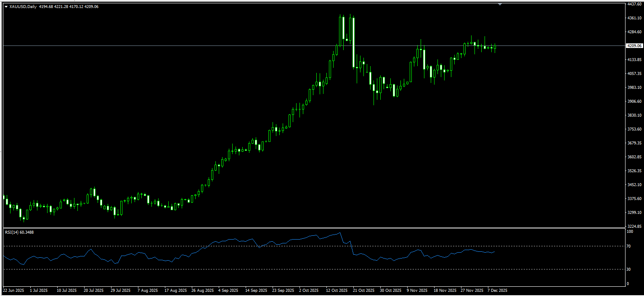Click the 7 Dec 2025 date label

[x=497, y=291]
